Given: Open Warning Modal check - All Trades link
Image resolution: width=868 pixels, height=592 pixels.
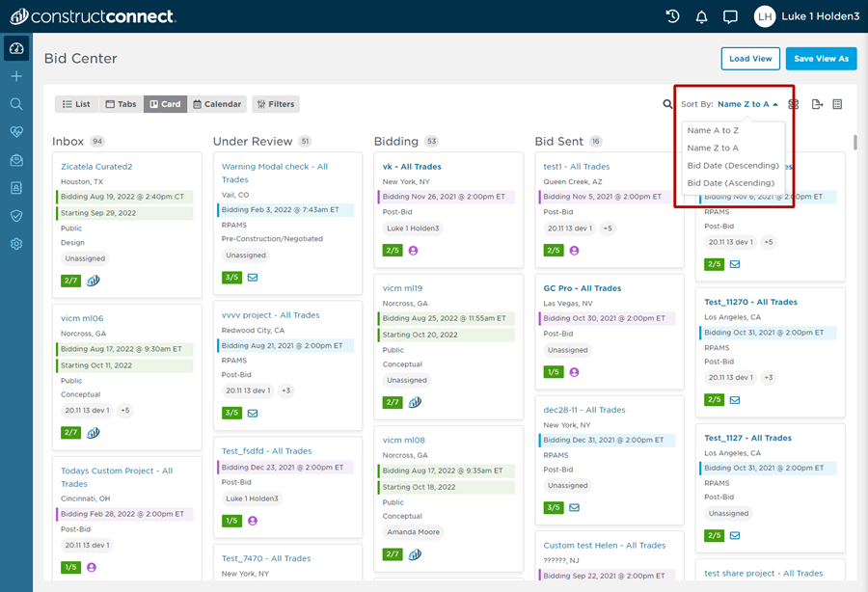Looking at the screenshot, I should pos(275,174).
